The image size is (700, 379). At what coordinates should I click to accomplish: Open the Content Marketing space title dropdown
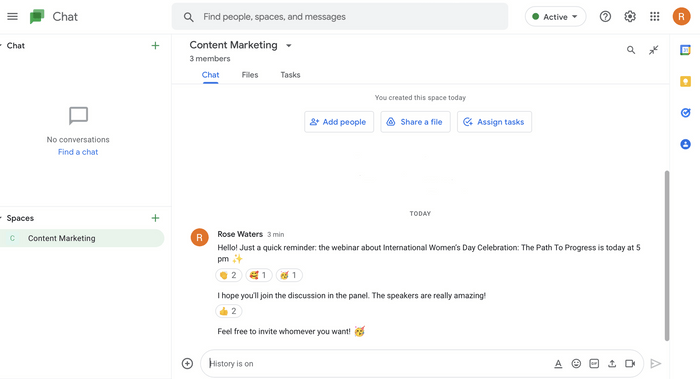(289, 46)
